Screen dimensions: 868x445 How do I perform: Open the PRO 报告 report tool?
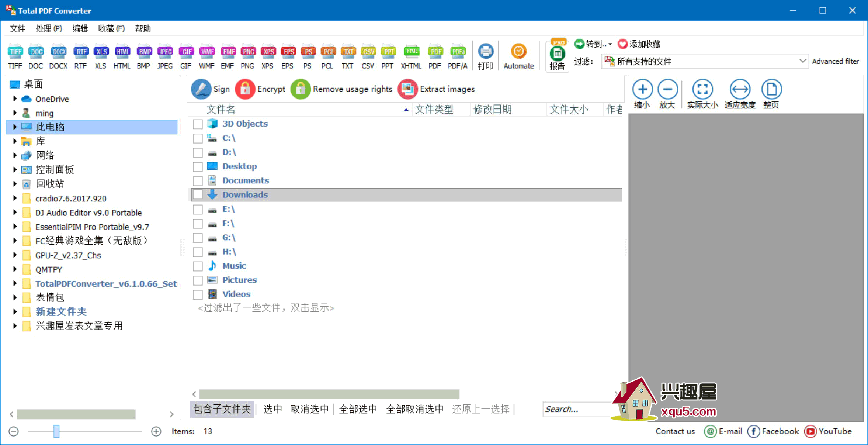(557, 55)
